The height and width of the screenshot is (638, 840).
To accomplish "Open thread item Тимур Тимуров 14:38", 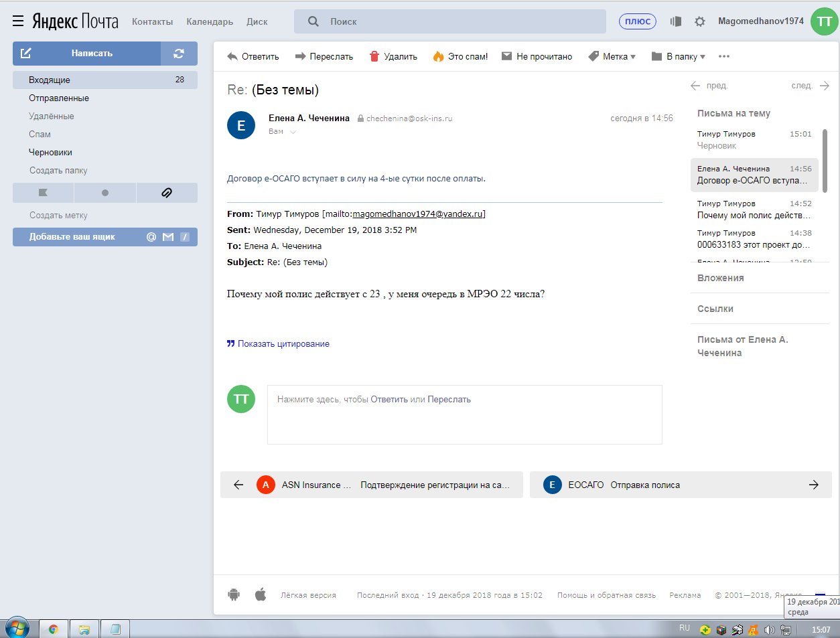I will 754,238.
